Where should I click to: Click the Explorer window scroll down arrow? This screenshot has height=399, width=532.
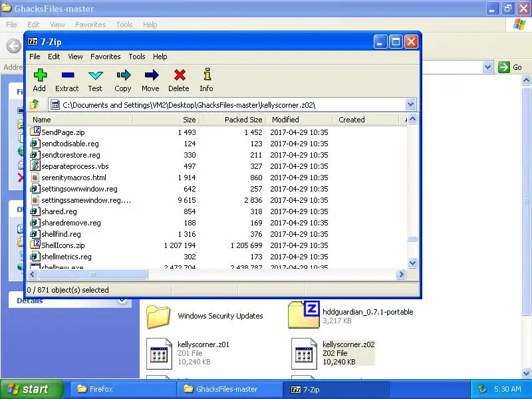[x=526, y=373]
